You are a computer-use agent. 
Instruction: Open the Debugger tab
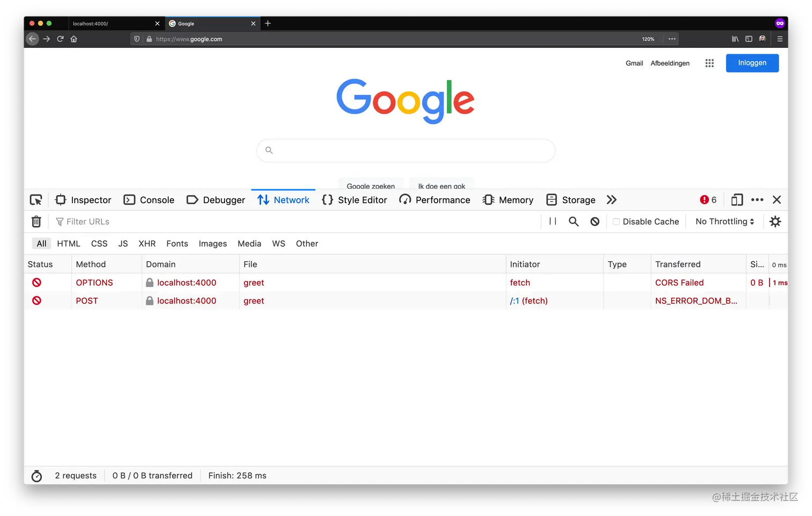click(215, 200)
